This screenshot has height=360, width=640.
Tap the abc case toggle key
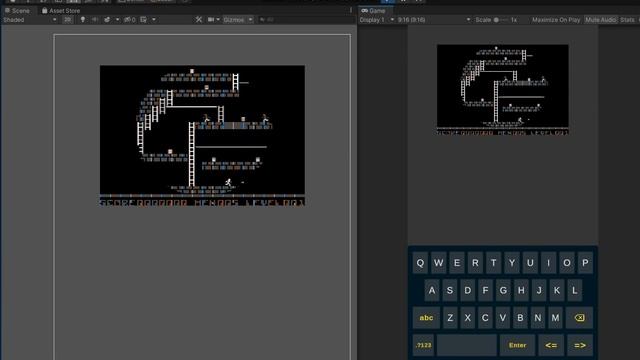click(426, 318)
